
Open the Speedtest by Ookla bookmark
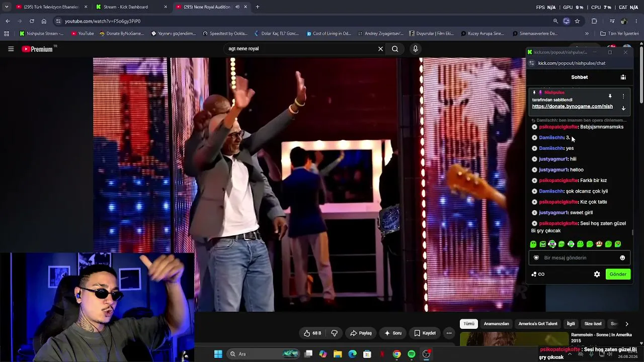[x=225, y=34]
